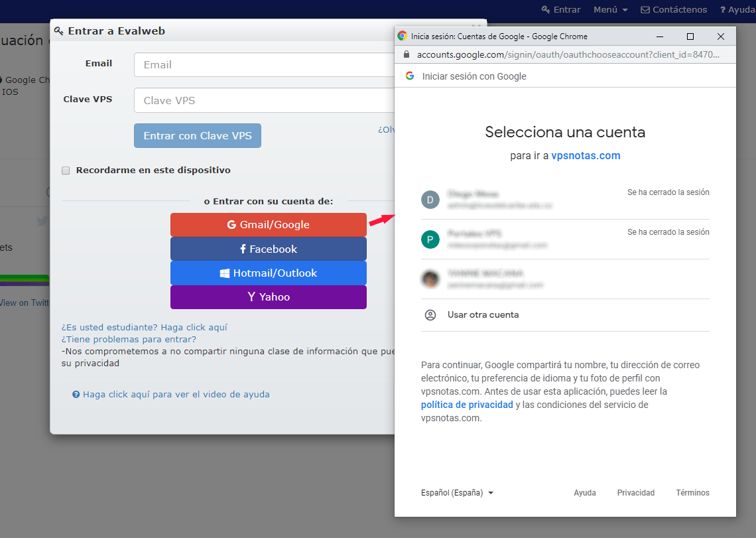756x538 pixels.
Task: Open '¿Es usted estudiante? Haga click aquí' link
Action: tap(144, 327)
